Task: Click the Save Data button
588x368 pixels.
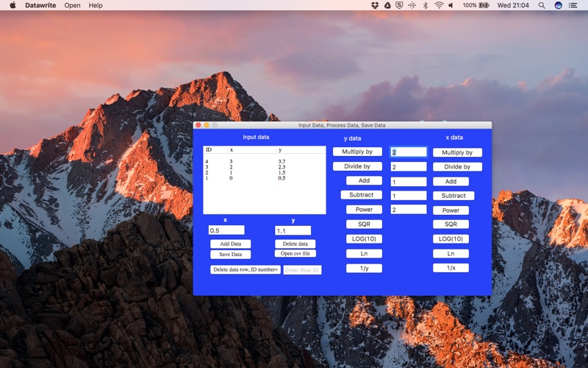Action: tap(230, 255)
